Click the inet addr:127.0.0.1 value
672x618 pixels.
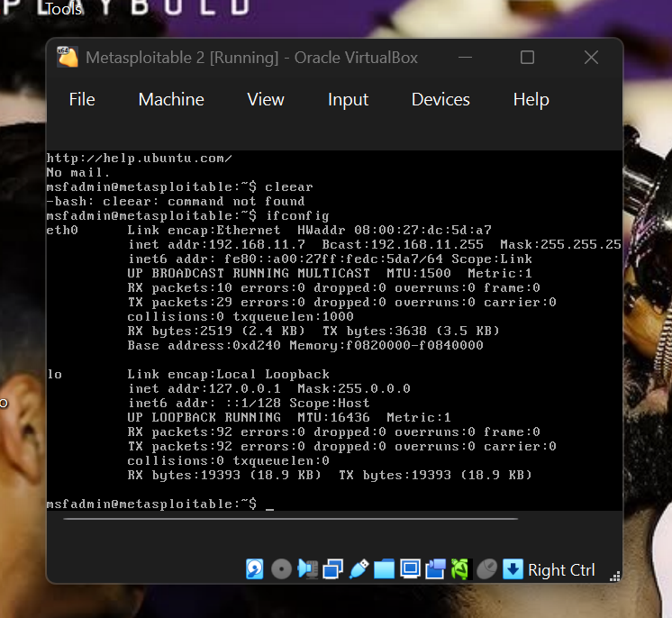(204, 388)
